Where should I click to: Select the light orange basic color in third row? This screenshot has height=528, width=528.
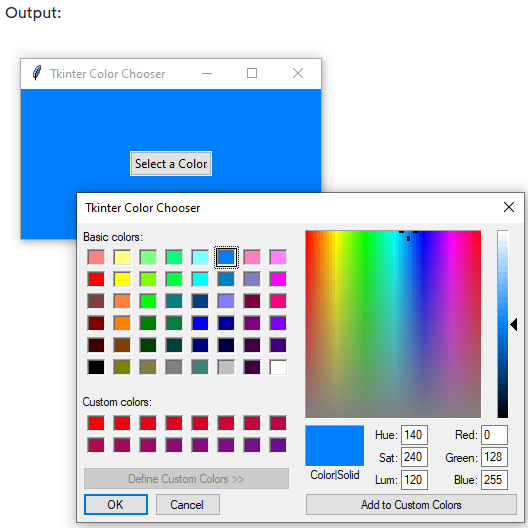122,301
